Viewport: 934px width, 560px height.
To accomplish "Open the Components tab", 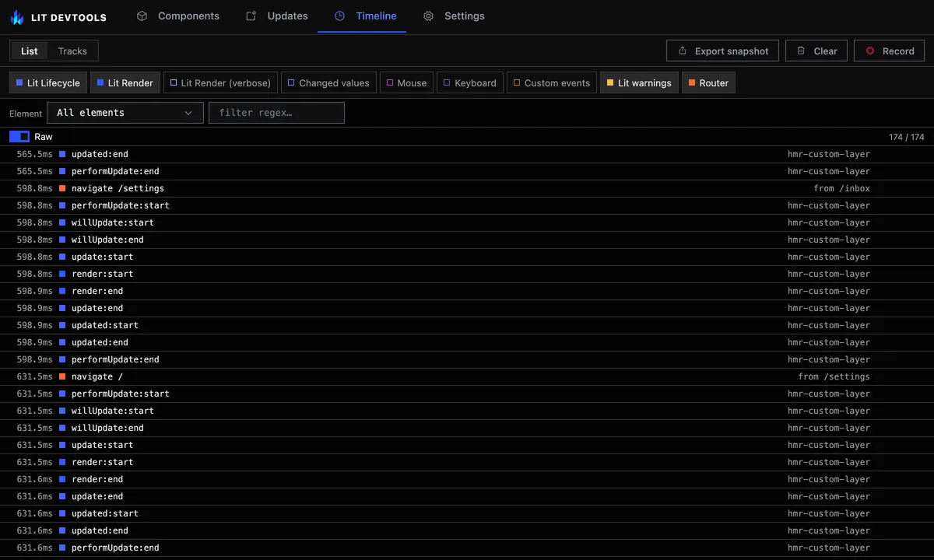I will 178,16.
